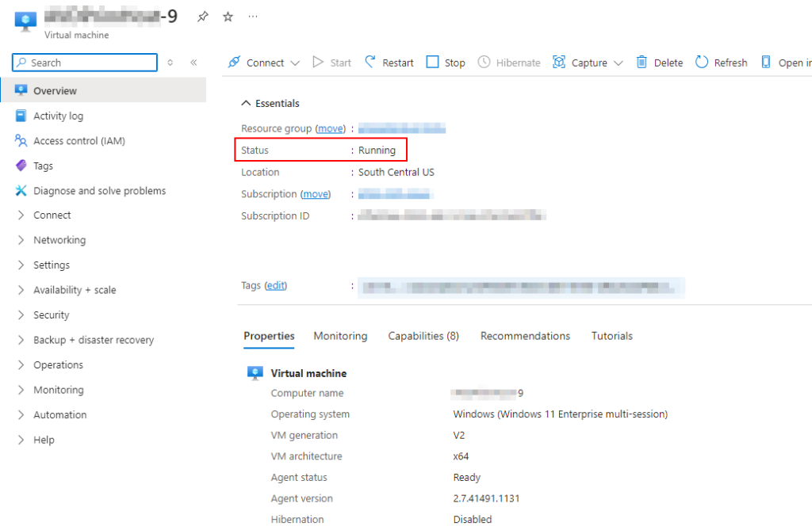The width and height of the screenshot is (812, 530).
Task: Open the Connect dropdown in toolbar
Action: coord(264,63)
